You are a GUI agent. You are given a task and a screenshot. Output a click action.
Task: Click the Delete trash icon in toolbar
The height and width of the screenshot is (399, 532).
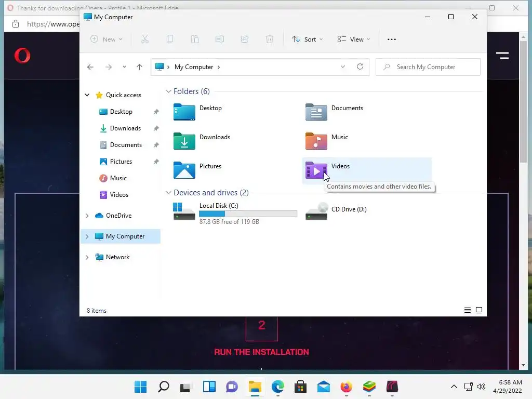pos(270,39)
